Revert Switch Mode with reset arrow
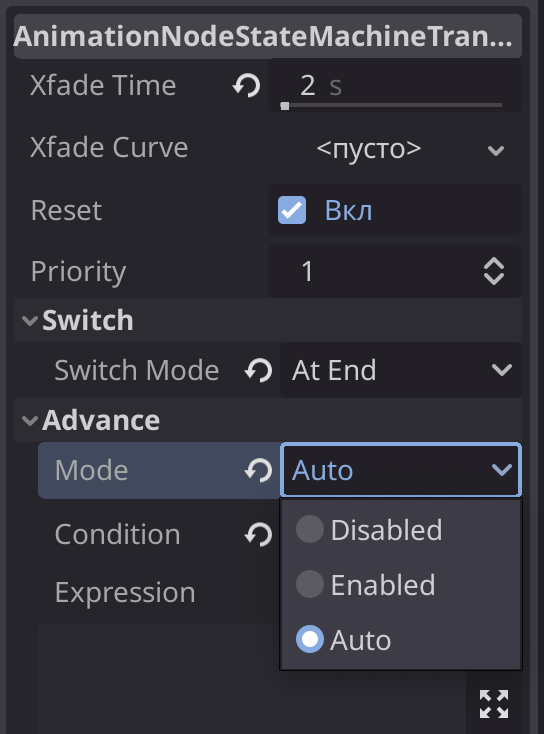Viewport: 544px width, 734px height. click(258, 371)
